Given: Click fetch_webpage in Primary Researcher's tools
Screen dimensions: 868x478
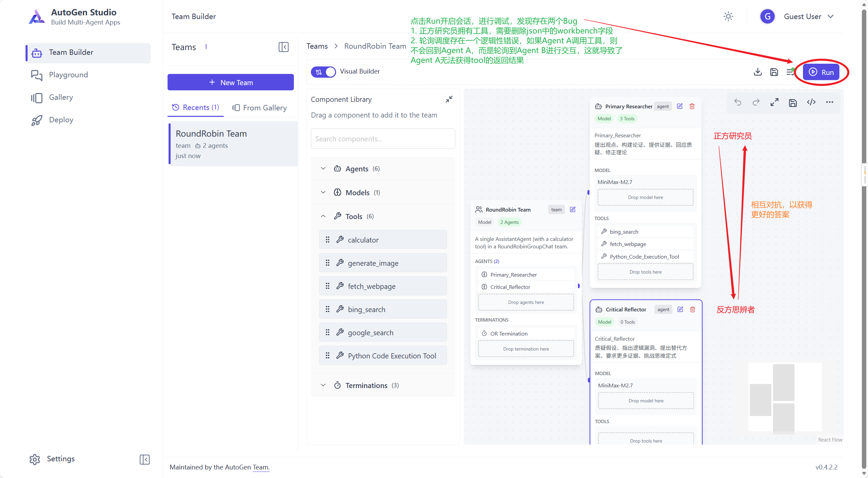Looking at the screenshot, I should pyautogui.click(x=645, y=244).
